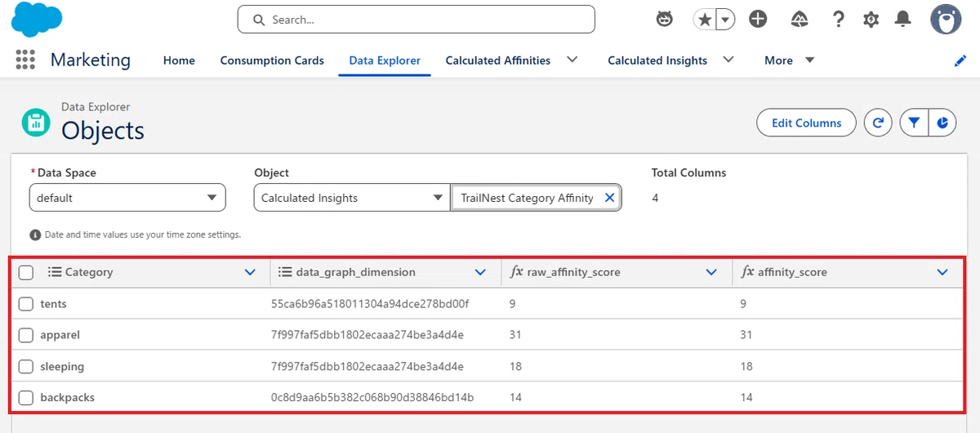Click the list icon of Category column

pos(55,272)
